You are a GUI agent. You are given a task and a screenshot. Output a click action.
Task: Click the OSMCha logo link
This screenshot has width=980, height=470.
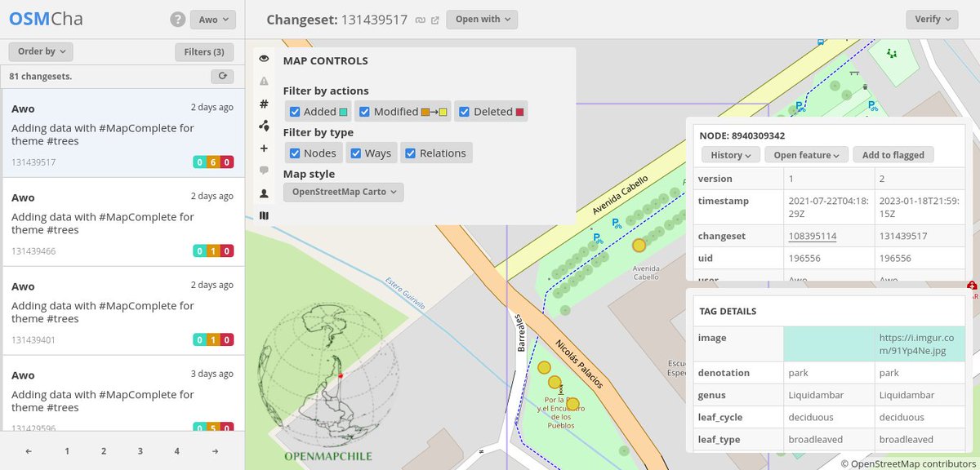pyautogui.click(x=46, y=20)
